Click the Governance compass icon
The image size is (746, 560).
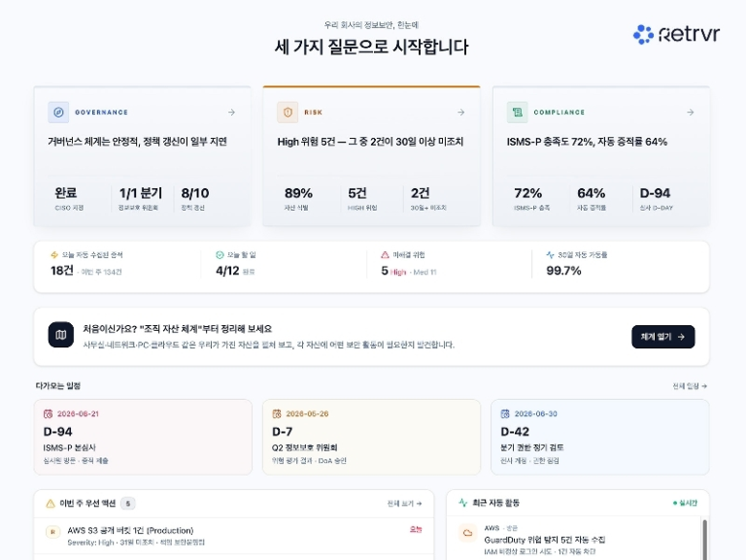(58, 113)
